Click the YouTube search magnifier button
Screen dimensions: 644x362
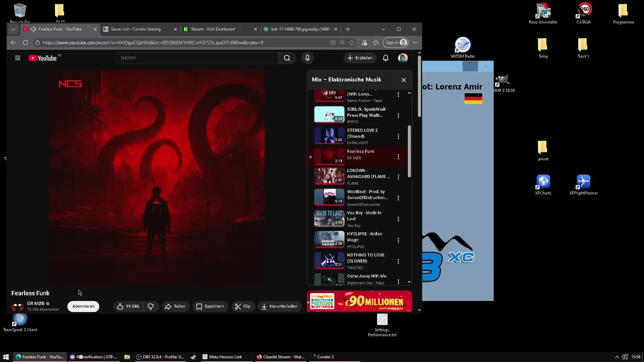(x=287, y=58)
